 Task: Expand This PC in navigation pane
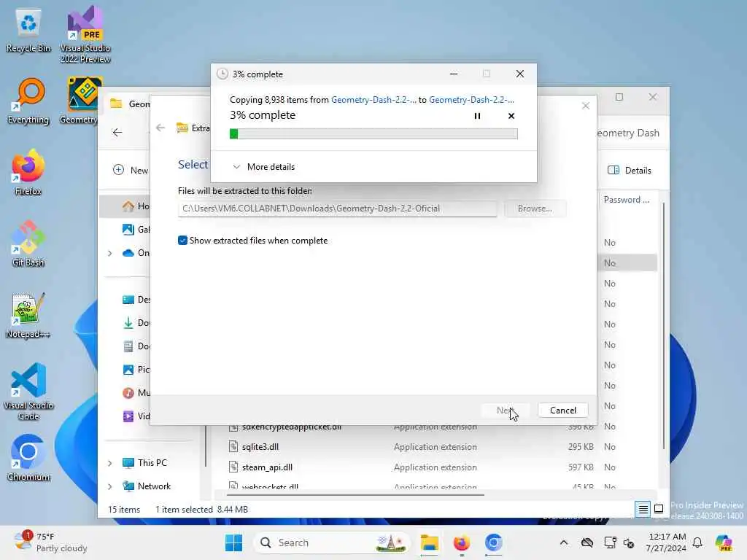pos(110,463)
